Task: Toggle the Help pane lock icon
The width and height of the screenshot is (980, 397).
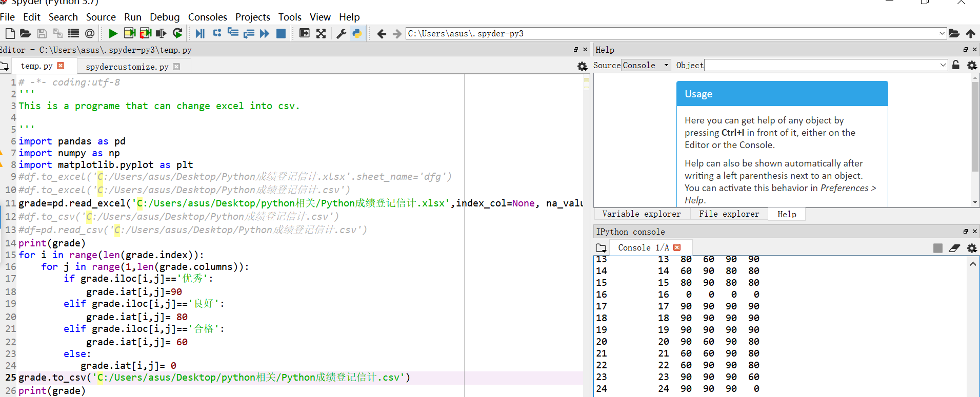Action: coord(956,65)
